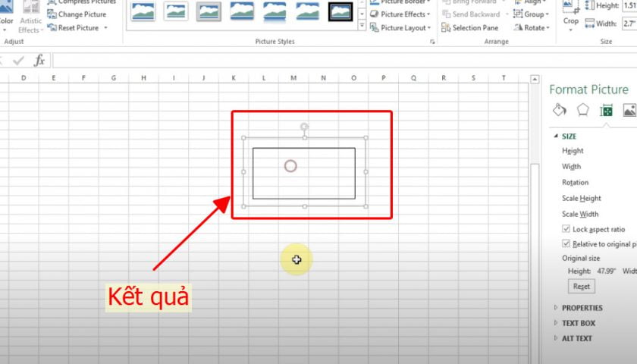Collapse the SIZE section
637x364 pixels.
[x=569, y=136]
